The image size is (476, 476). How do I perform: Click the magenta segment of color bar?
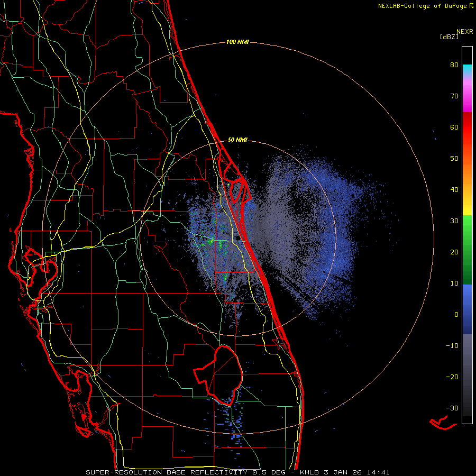pyautogui.click(x=467, y=97)
